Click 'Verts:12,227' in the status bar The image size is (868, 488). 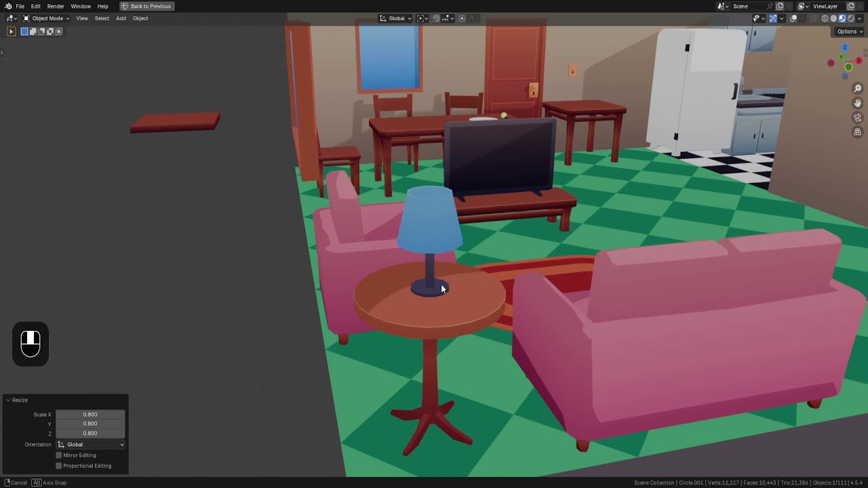724,483
